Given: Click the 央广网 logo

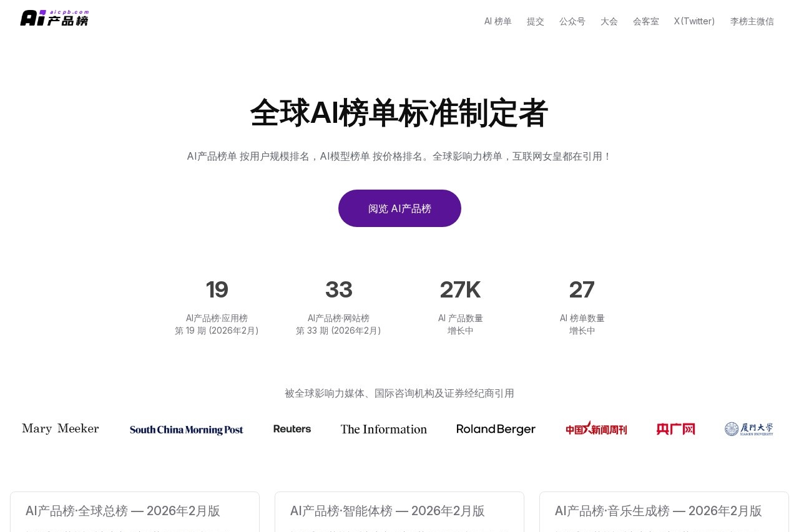Looking at the screenshot, I should point(675,428).
